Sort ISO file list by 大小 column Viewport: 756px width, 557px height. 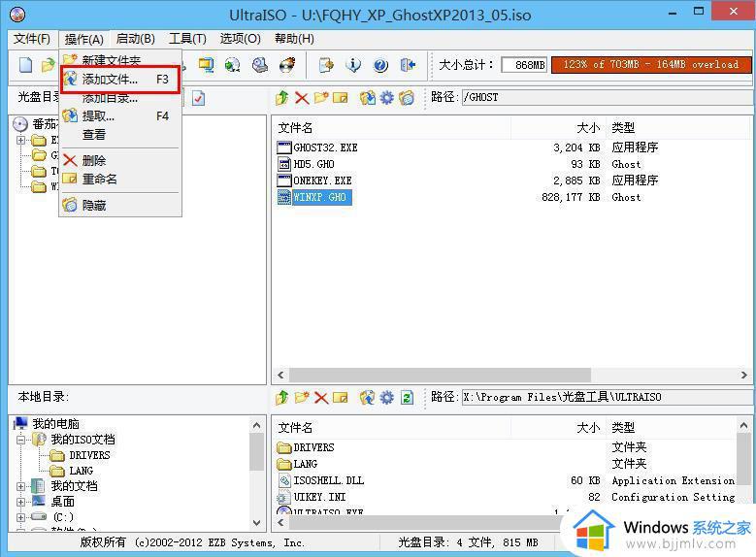click(558, 128)
